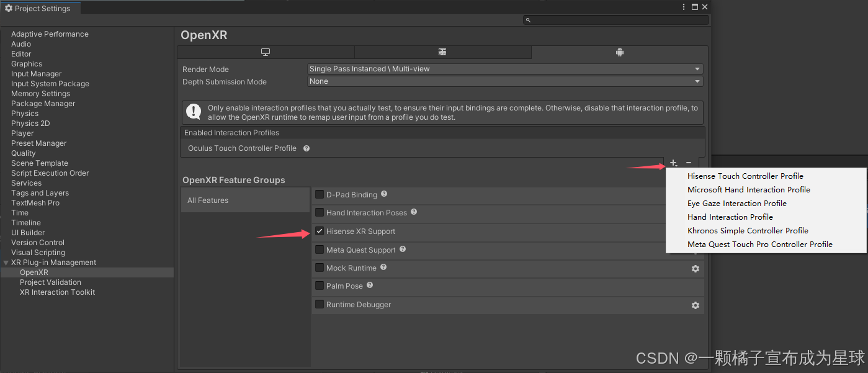Open the Depth Submission Mode dropdown

(505, 81)
